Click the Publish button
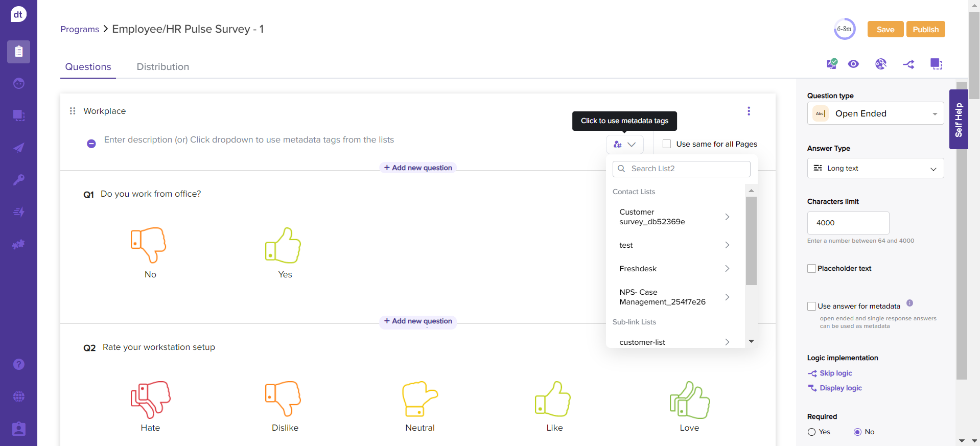The height and width of the screenshot is (446, 980). pyautogui.click(x=925, y=30)
